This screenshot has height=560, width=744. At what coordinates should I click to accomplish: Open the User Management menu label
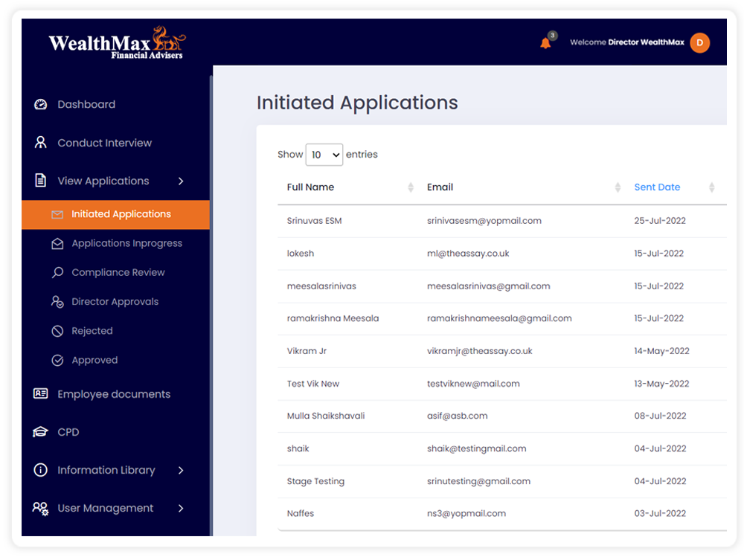point(106,509)
